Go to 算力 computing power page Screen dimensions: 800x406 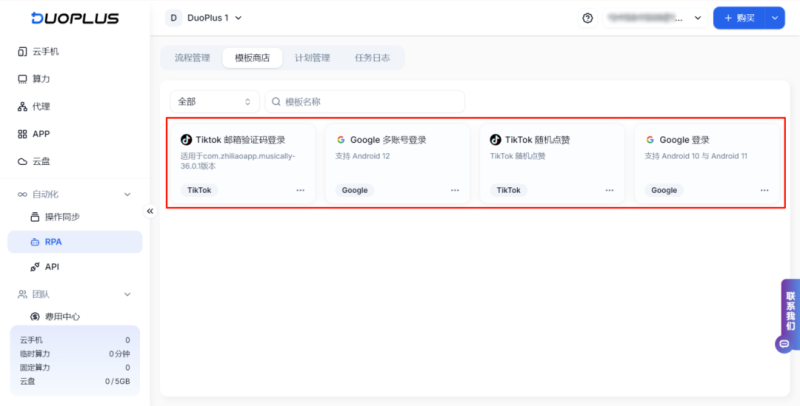40,78
